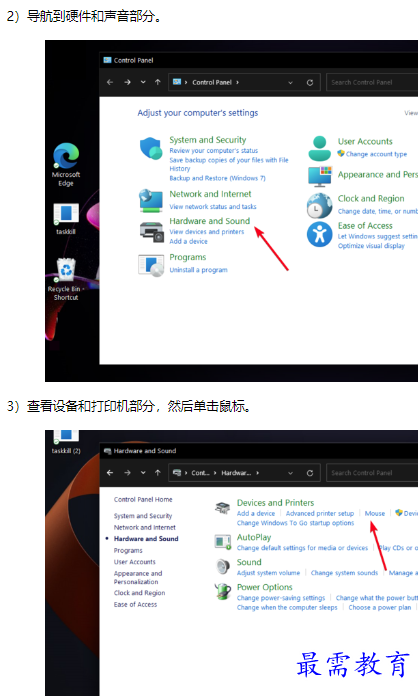
Task: Open recent locations dropdown in Hardware and Sound window
Action: (x=143, y=473)
